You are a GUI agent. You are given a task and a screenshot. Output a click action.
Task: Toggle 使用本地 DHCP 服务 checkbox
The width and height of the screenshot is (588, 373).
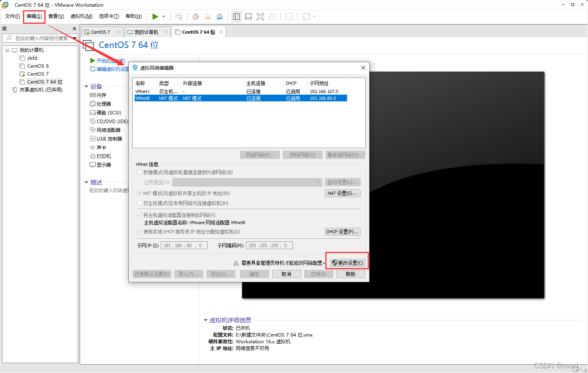click(139, 232)
